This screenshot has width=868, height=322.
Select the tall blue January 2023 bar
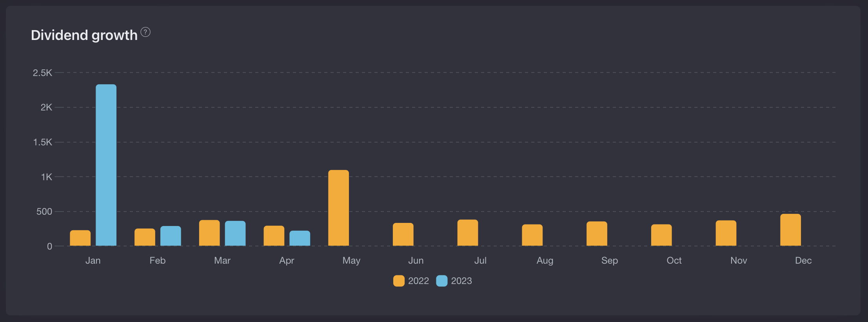(106, 165)
